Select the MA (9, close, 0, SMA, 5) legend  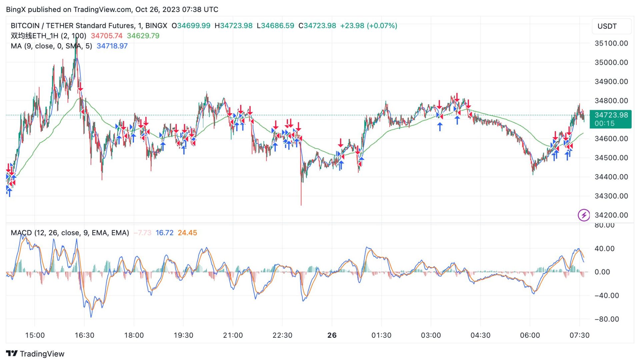(x=51, y=46)
